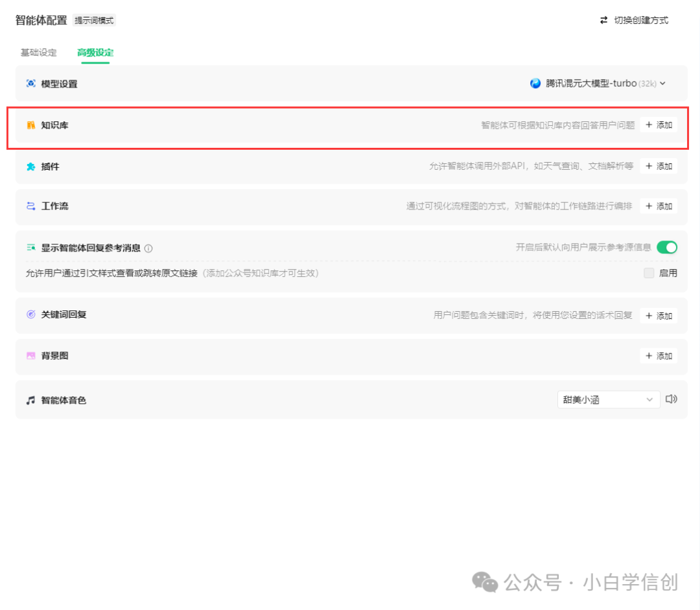Switch to the 基础设定 tab
This screenshot has height=610, width=700.
pos(38,52)
